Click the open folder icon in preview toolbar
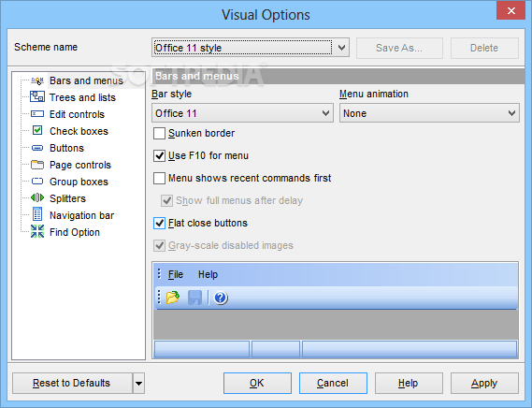The height and width of the screenshot is (408, 532). tap(173, 298)
